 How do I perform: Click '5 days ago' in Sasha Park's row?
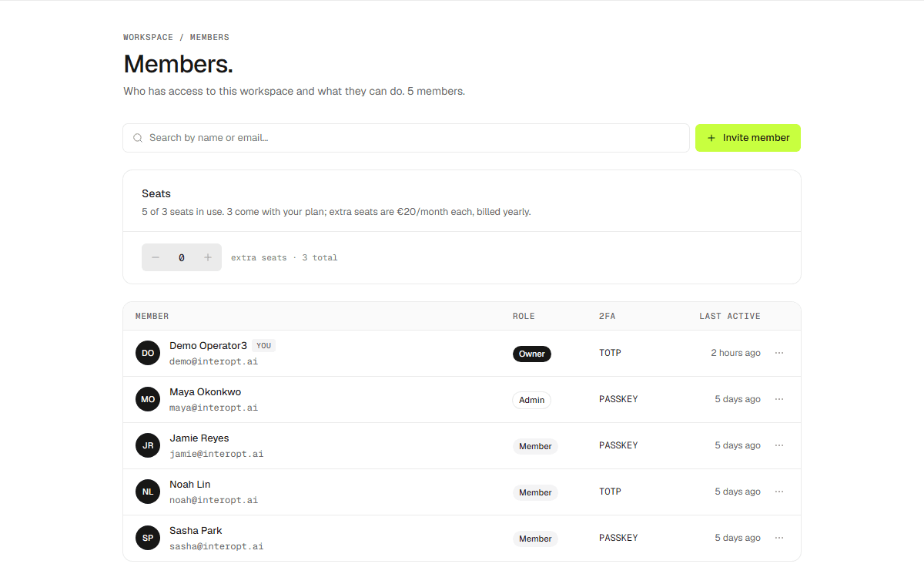click(x=738, y=538)
